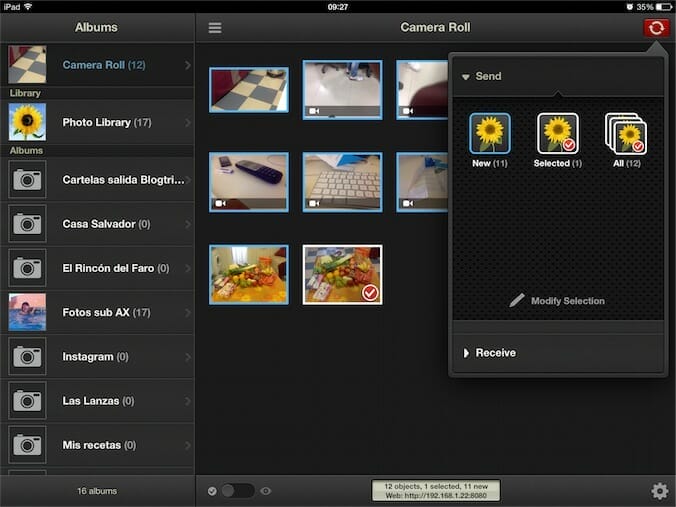The height and width of the screenshot is (507, 676).
Task: Click the eye icon beside the switch
Action: [266, 491]
